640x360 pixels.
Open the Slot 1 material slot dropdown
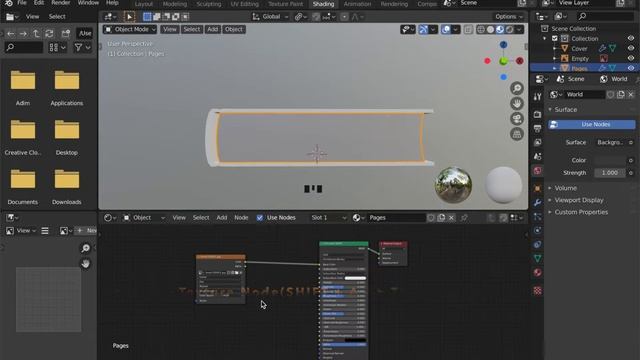328,218
